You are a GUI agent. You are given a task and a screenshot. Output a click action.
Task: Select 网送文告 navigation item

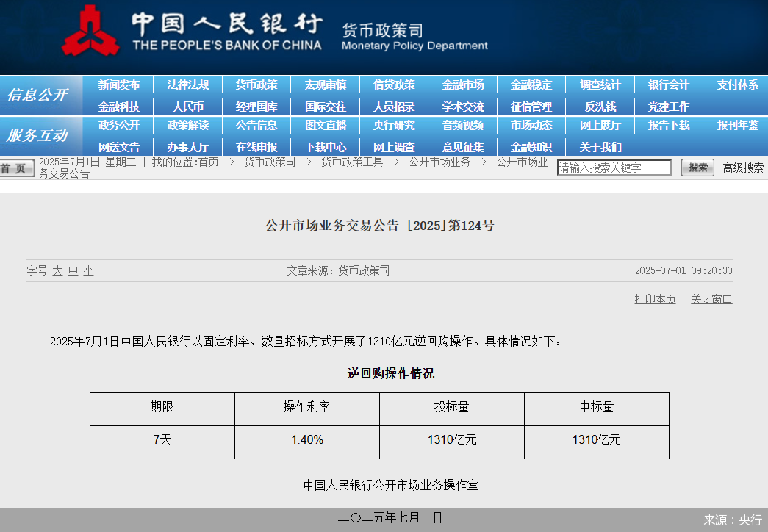[x=118, y=147]
